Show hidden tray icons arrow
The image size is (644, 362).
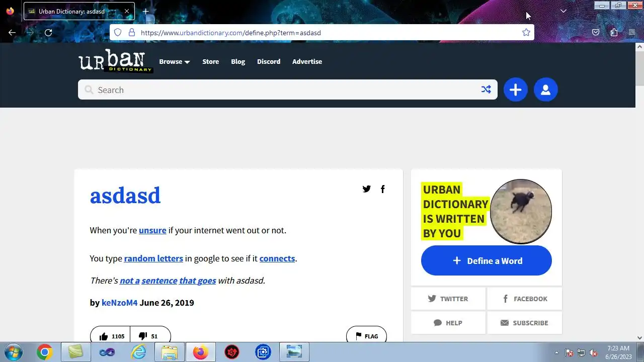556,352
